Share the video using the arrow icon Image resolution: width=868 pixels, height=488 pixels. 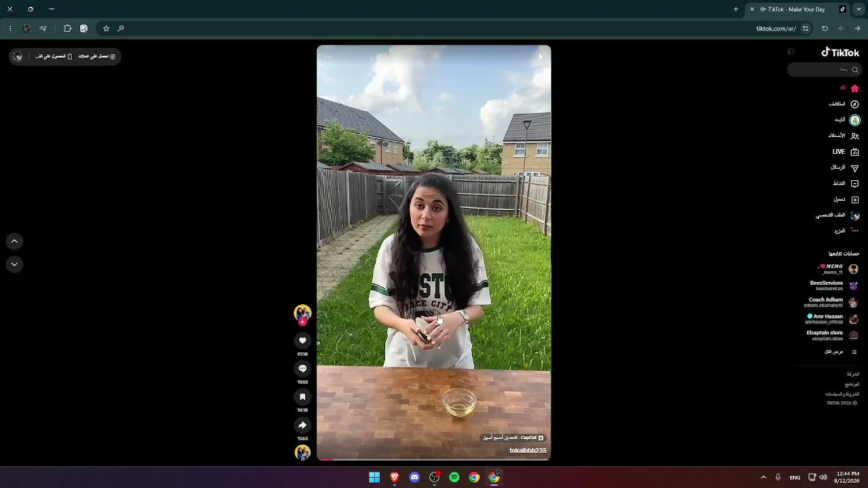click(302, 425)
